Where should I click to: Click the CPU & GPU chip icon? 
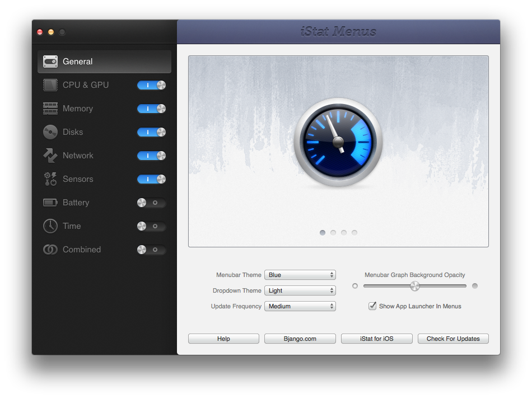coord(50,85)
